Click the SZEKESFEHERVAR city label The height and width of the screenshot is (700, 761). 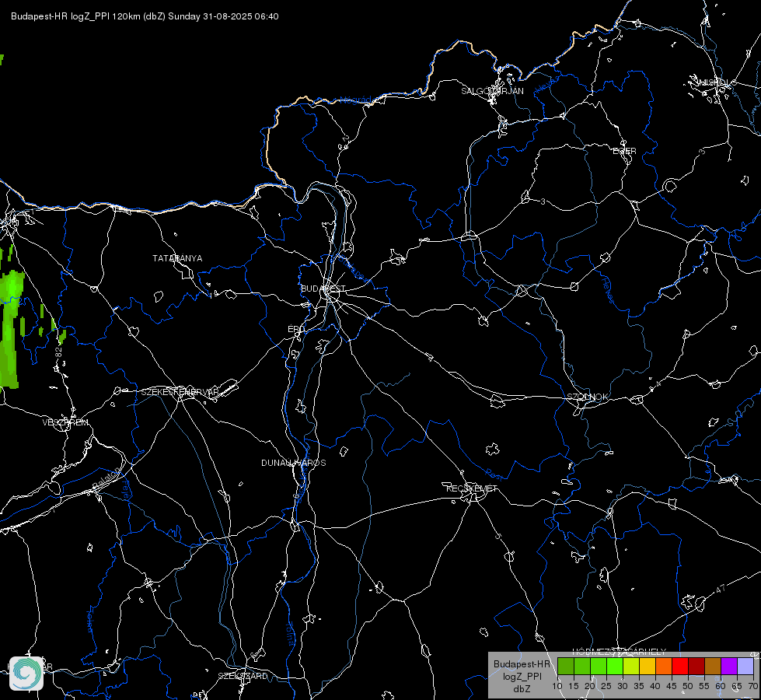click(180, 392)
